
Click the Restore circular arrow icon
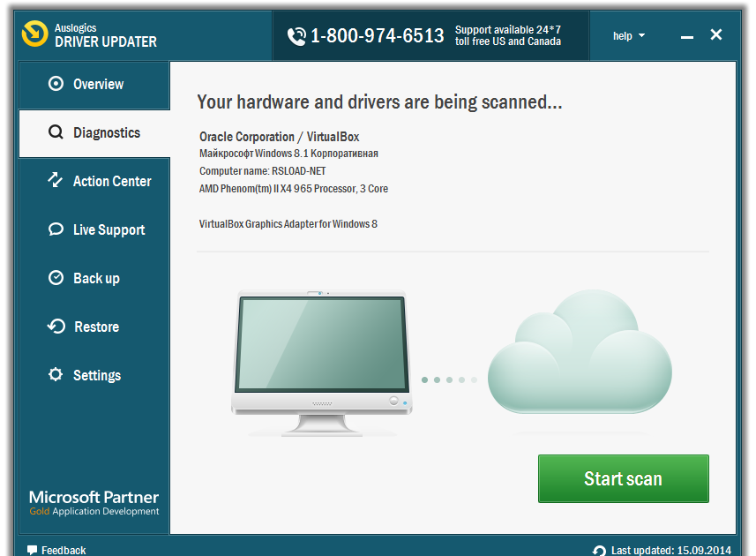(x=56, y=326)
